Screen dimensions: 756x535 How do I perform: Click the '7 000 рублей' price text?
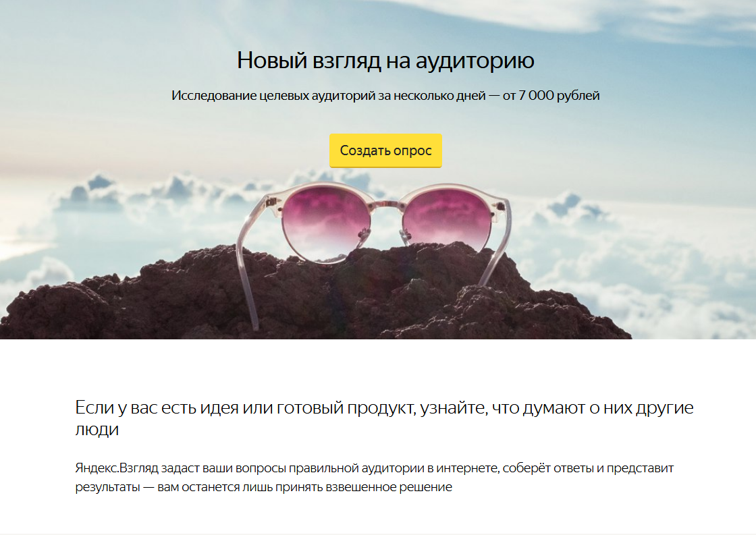point(559,95)
